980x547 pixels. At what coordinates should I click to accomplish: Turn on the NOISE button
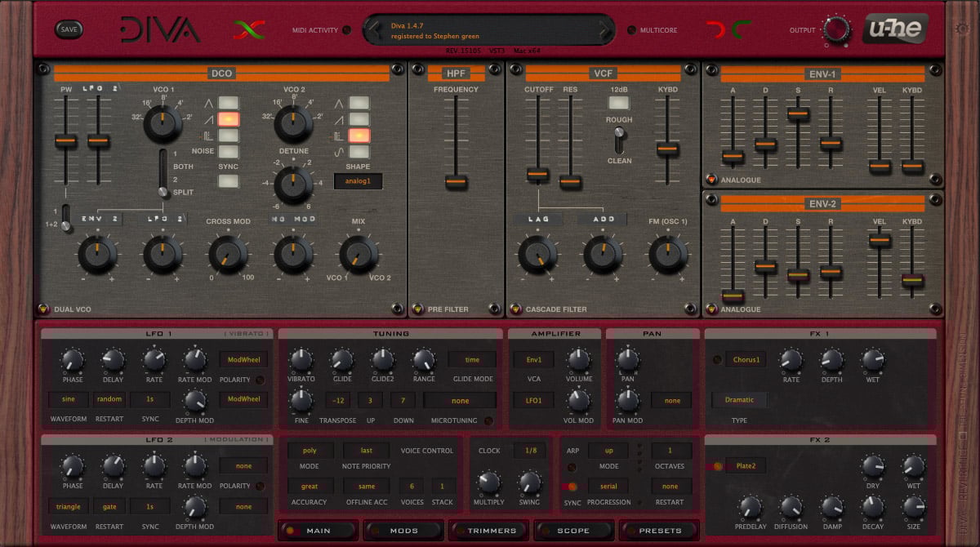click(x=229, y=151)
